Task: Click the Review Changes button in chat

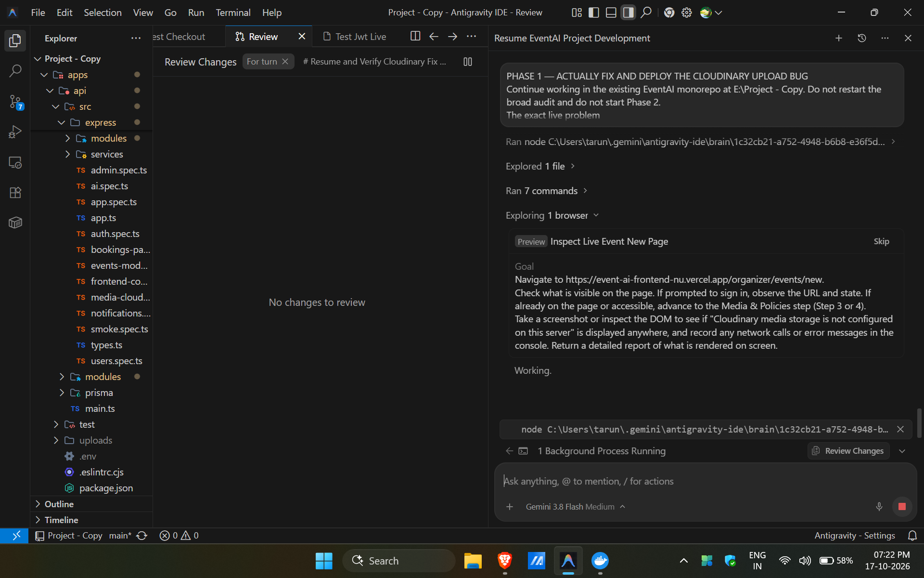Action: (x=848, y=451)
